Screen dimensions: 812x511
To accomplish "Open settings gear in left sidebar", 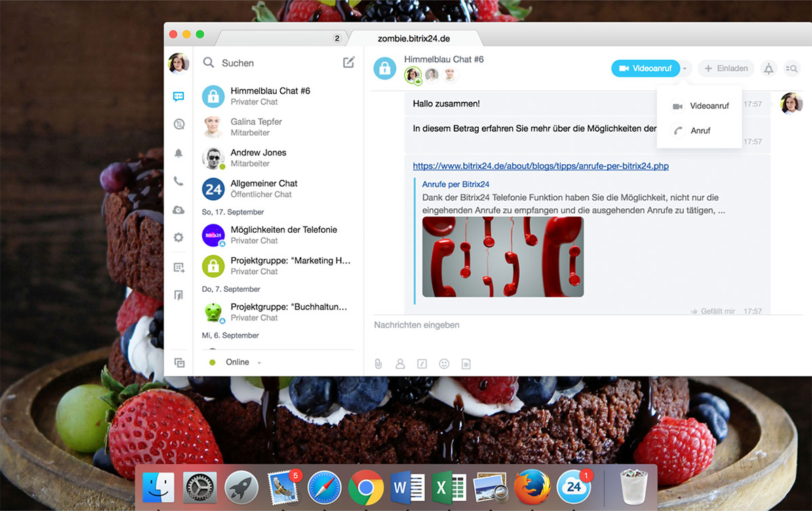I will coord(178,238).
